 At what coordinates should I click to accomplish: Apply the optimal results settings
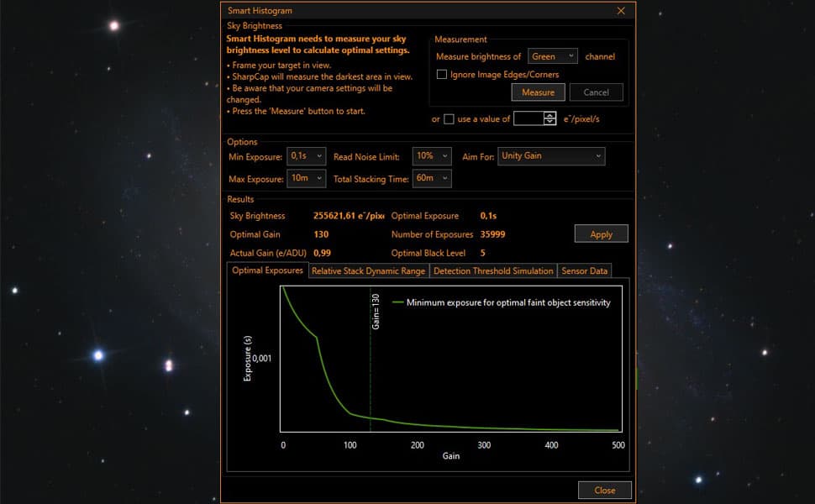coord(601,234)
